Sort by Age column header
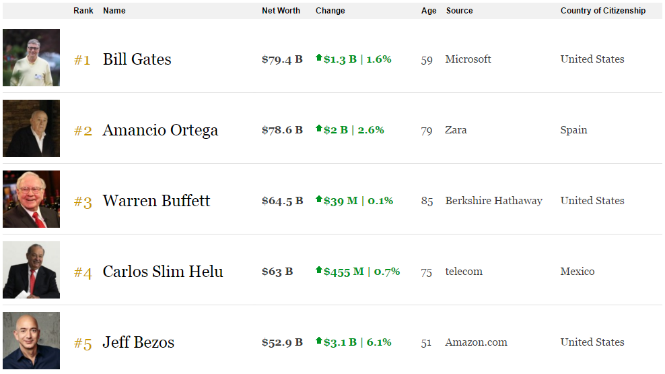Viewport: 665px width, 374px height. [429, 11]
